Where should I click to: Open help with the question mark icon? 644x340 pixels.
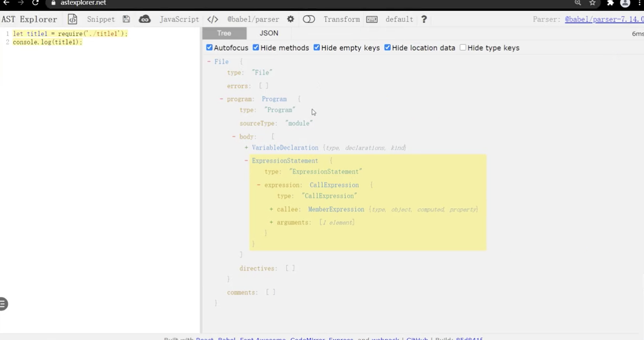(424, 19)
